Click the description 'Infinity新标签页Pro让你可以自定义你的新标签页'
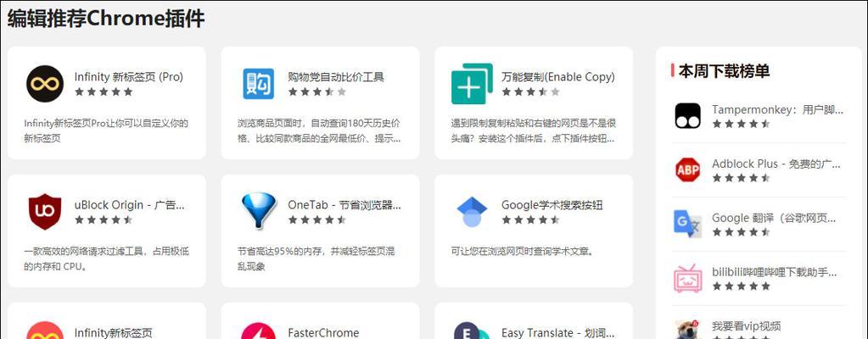 (x=106, y=131)
